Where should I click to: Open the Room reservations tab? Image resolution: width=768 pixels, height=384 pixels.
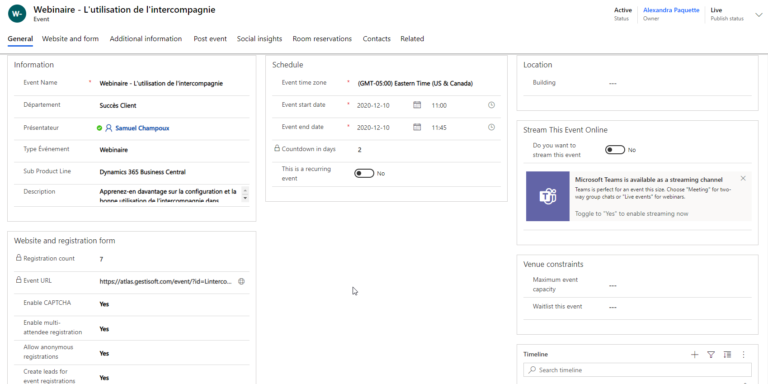pos(322,39)
